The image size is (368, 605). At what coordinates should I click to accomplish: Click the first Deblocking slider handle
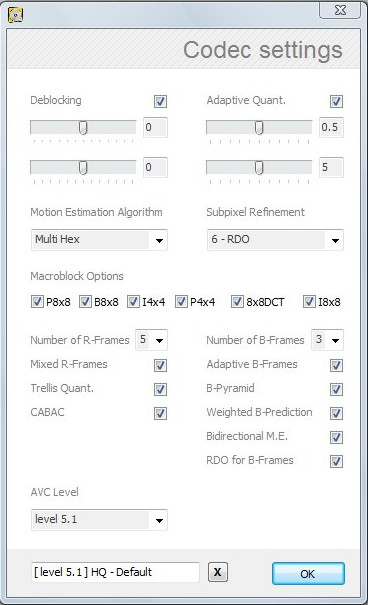[x=83, y=127]
